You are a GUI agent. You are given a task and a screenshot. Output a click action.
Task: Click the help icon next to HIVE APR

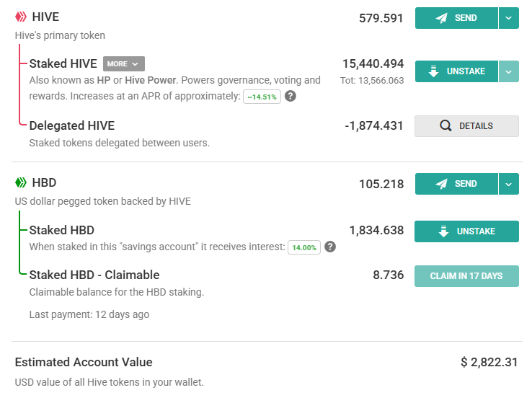tap(290, 97)
